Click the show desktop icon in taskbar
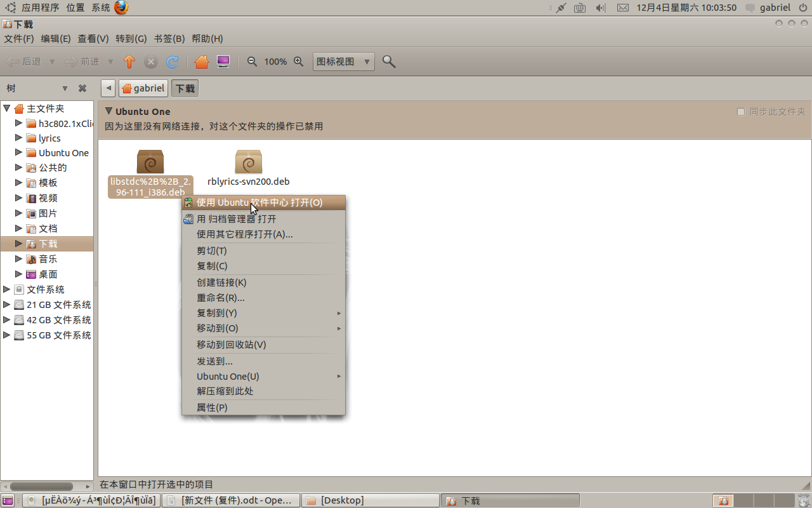The width and height of the screenshot is (812, 508). 8,501
